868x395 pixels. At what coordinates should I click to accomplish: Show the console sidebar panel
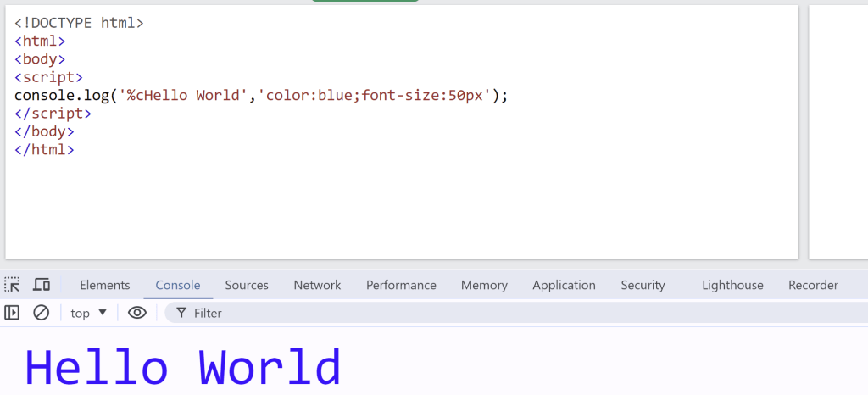coord(12,313)
